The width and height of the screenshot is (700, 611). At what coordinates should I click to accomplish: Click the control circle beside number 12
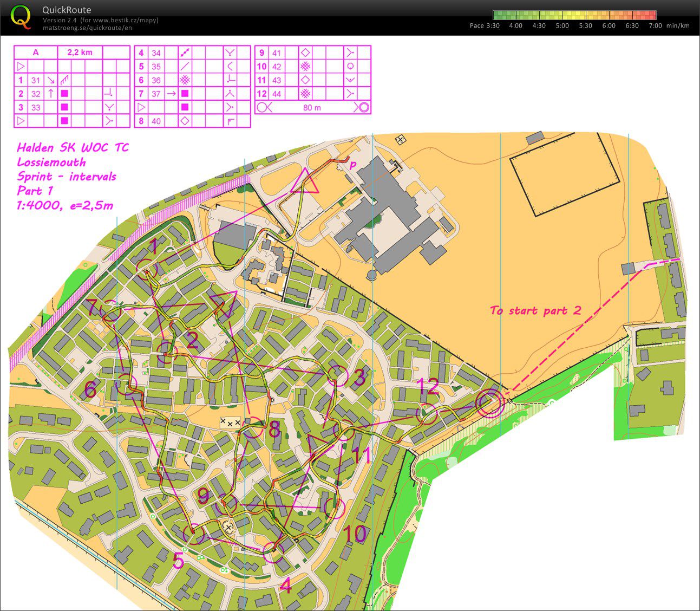(x=427, y=414)
